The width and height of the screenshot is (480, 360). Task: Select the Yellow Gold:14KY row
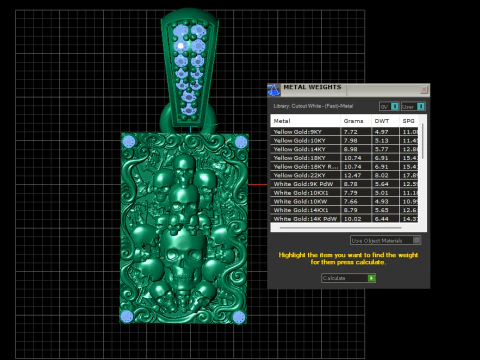(344, 149)
